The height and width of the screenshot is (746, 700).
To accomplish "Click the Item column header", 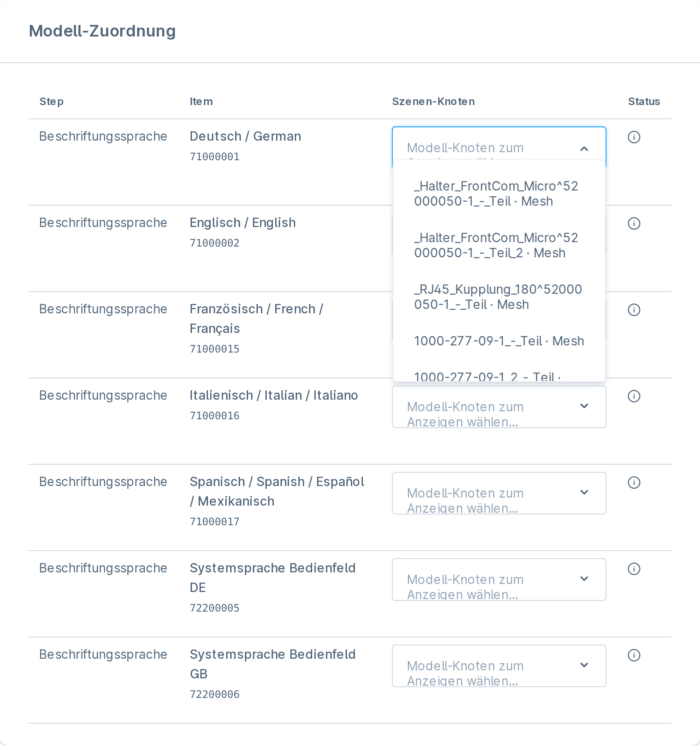I will 201,101.
